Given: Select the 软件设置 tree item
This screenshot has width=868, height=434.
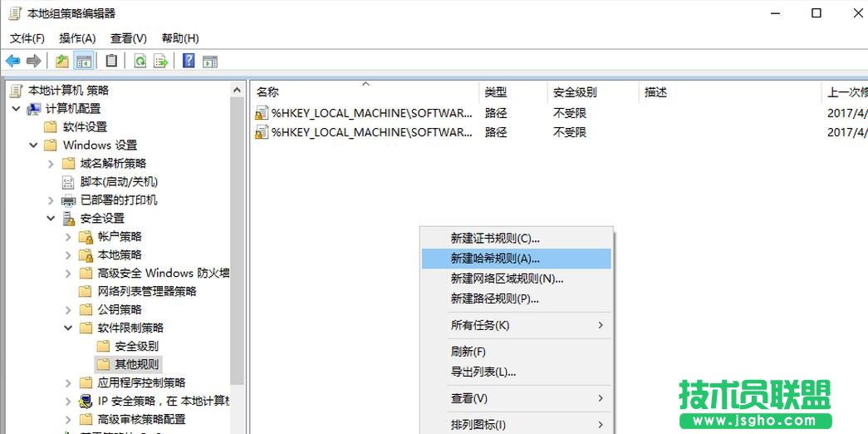Looking at the screenshot, I should 85,127.
